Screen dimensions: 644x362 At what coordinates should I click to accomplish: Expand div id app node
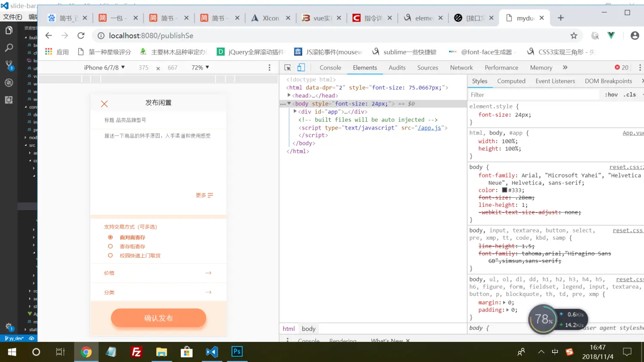point(295,112)
